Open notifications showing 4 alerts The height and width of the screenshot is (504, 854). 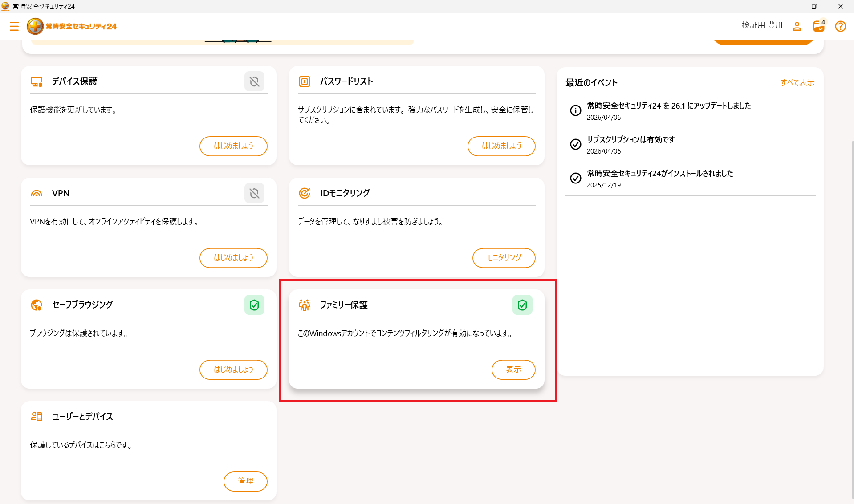(x=818, y=26)
